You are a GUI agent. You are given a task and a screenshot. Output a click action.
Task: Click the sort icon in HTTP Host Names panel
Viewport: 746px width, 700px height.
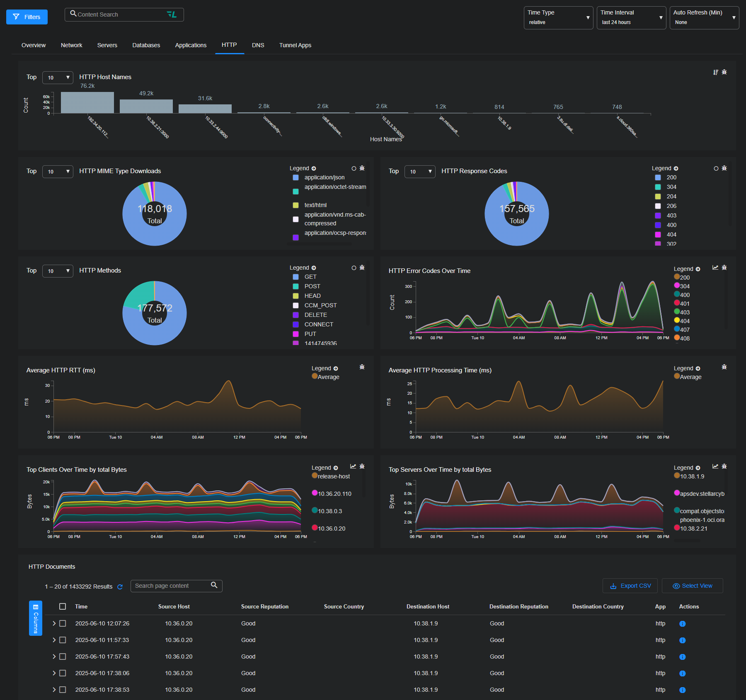715,72
